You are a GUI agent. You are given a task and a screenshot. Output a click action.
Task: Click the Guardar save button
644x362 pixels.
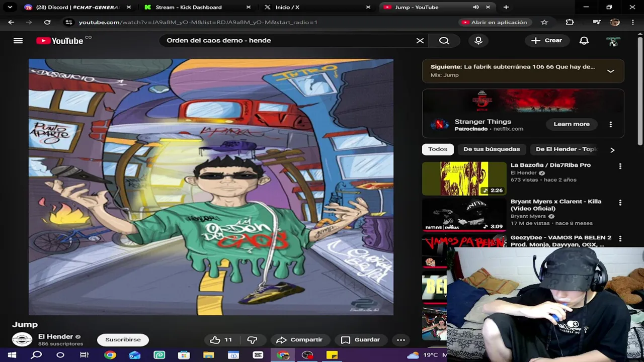coord(360,340)
